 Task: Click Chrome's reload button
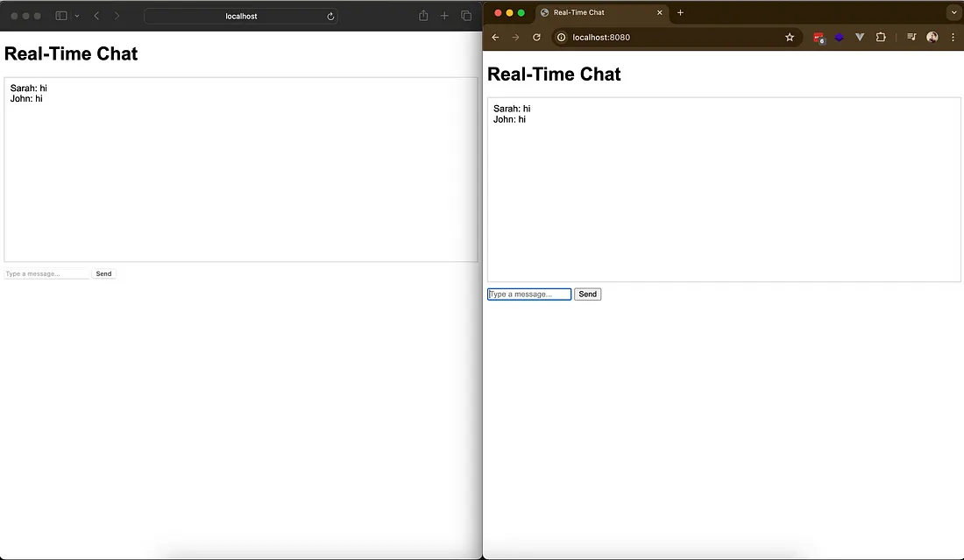point(536,38)
